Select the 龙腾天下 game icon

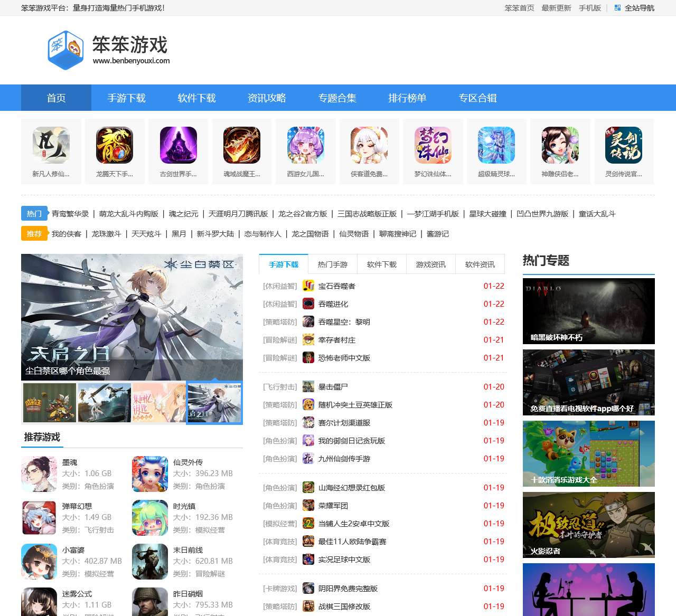pos(115,145)
